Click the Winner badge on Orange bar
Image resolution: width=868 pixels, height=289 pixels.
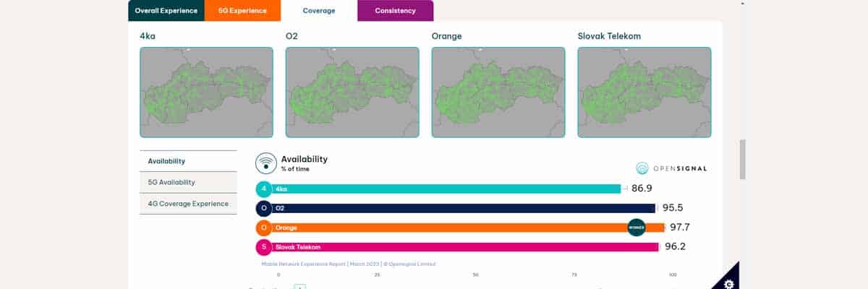[637, 228]
